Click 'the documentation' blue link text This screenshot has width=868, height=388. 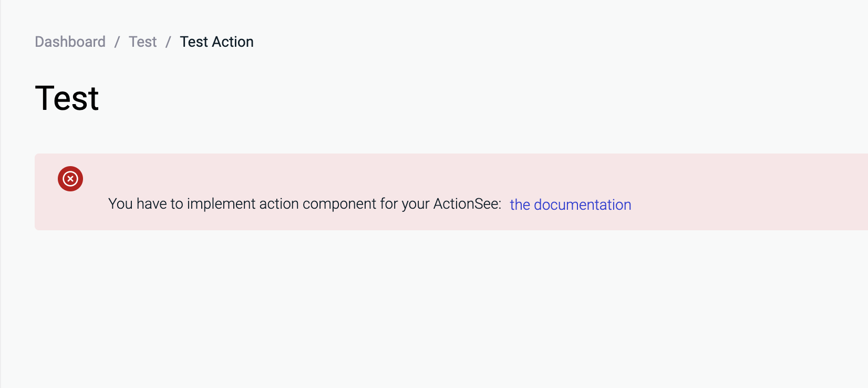571,205
